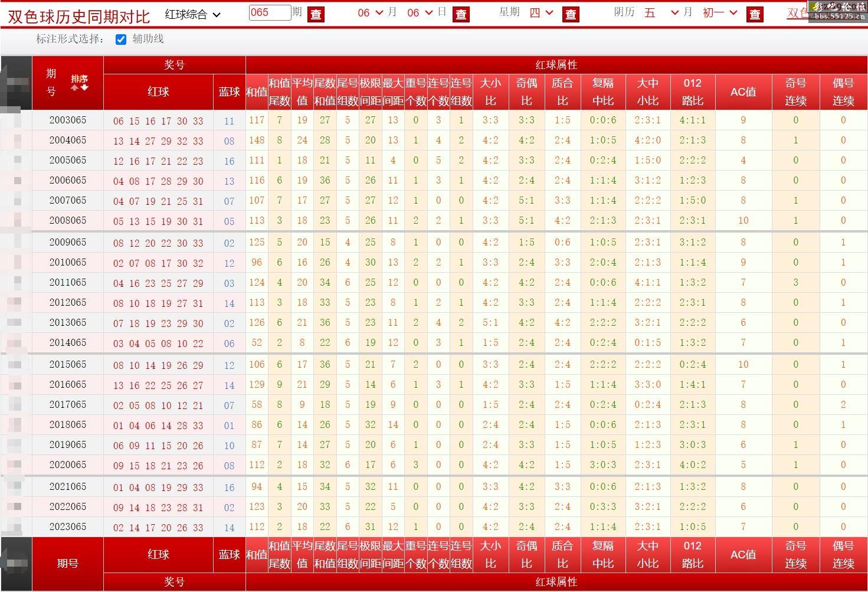Click the AC值 column header at top

pyautogui.click(x=743, y=92)
